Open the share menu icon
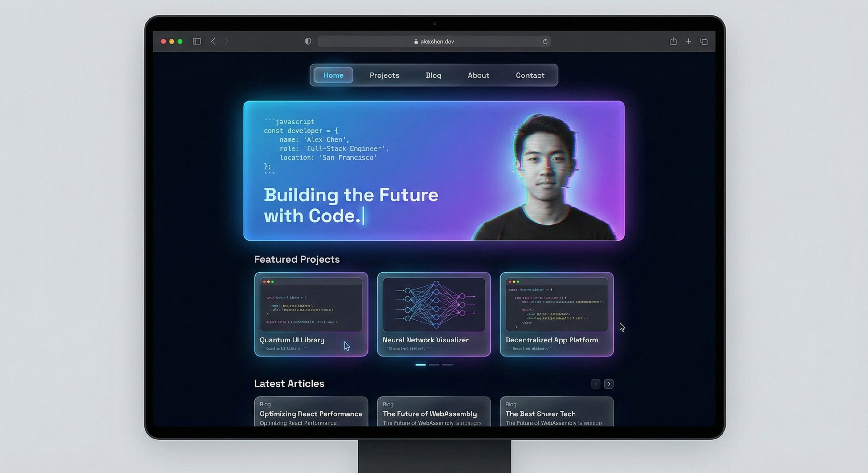The width and height of the screenshot is (868, 473). point(673,41)
